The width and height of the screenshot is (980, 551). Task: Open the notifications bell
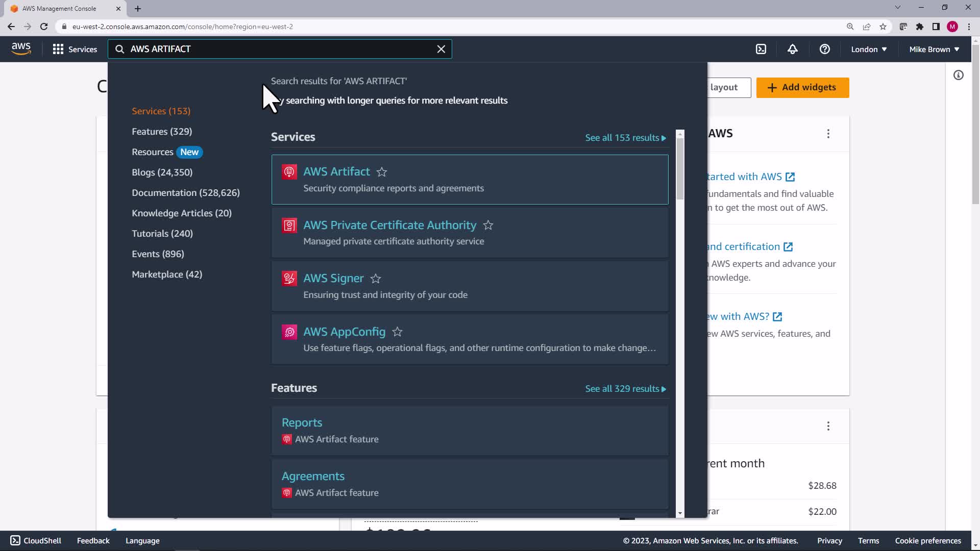(x=792, y=49)
